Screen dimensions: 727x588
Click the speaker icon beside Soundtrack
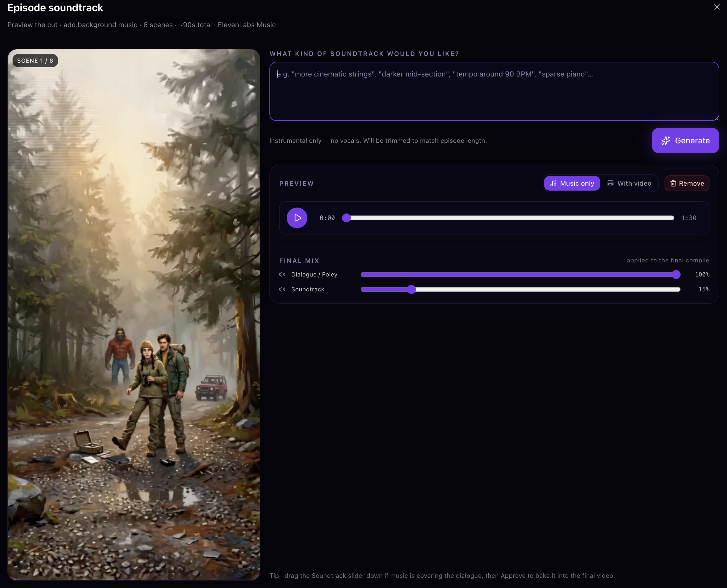pos(282,289)
